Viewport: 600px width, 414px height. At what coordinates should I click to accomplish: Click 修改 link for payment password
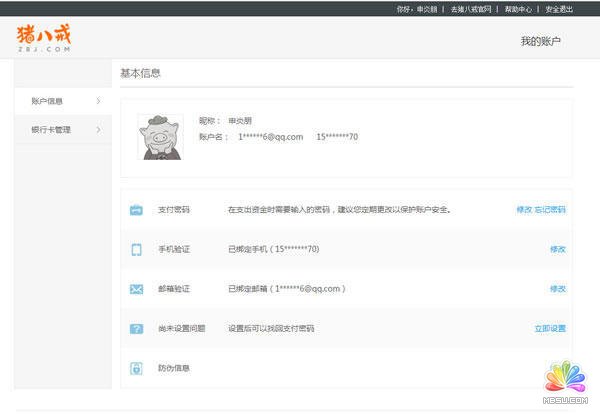pyautogui.click(x=524, y=210)
